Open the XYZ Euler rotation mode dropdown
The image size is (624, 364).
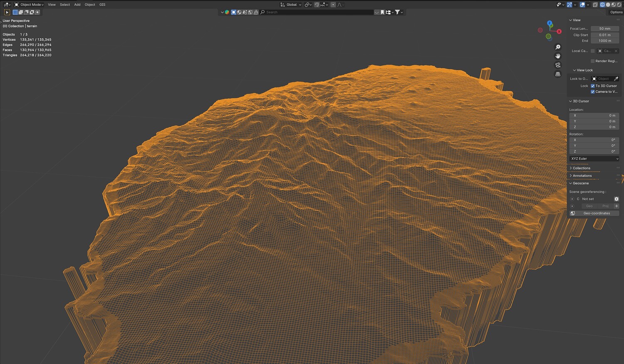click(594, 159)
